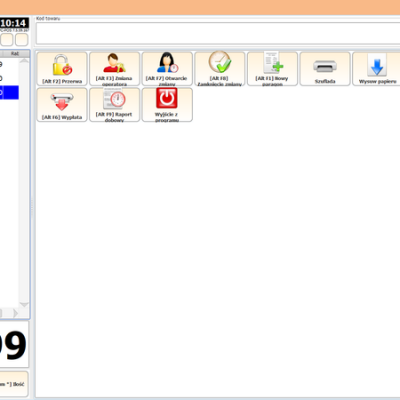Select the blue highlighted list row

(9, 92)
